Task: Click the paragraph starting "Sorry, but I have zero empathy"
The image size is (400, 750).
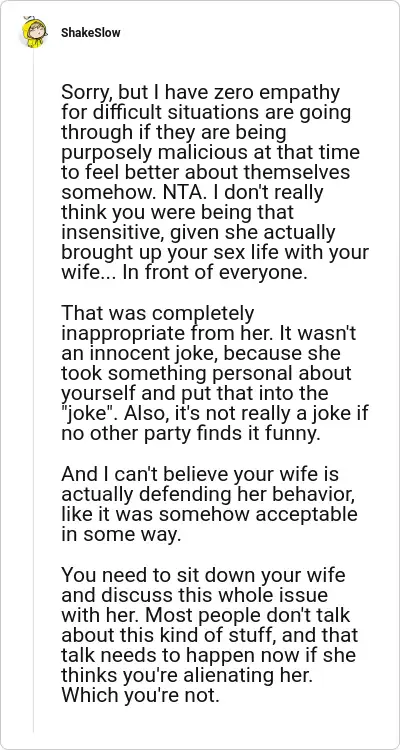Action: tap(215, 182)
